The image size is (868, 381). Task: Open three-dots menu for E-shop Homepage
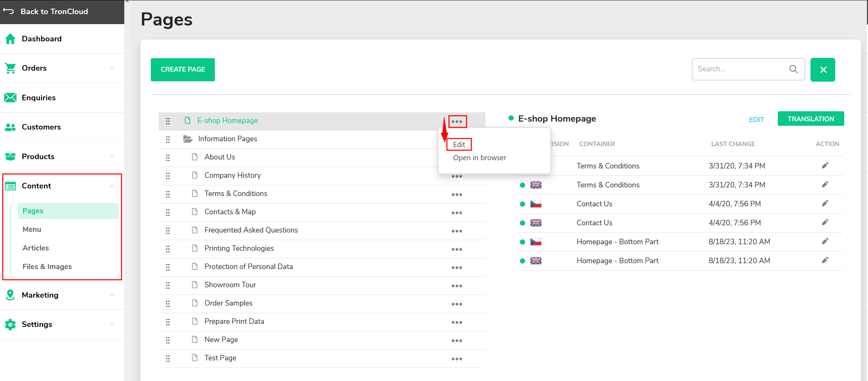click(x=457, y=122)
